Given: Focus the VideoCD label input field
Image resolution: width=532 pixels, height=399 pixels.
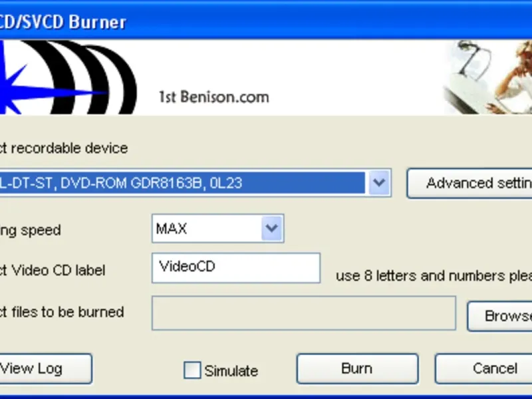Looking at the screenshot, I should point(236,268).
